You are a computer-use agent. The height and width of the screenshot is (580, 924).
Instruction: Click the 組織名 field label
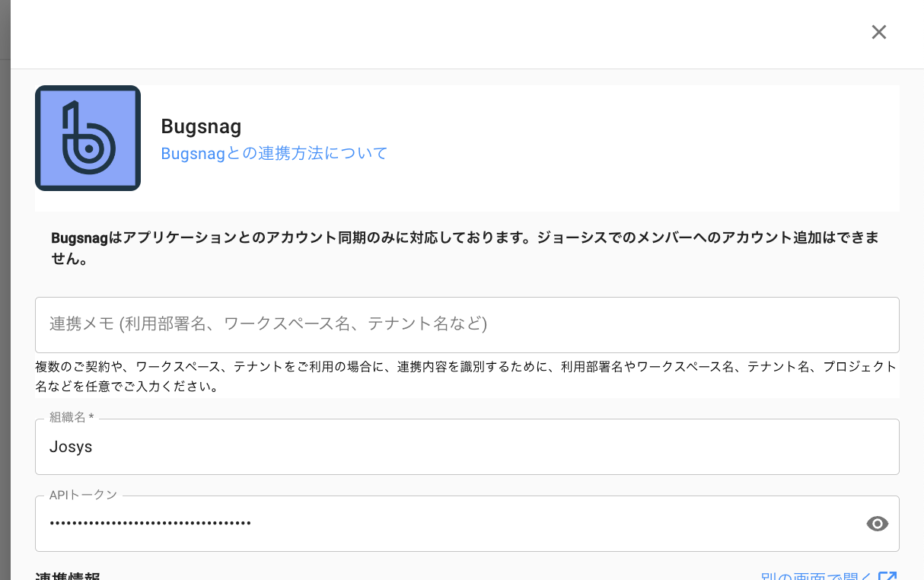click(67, 418)
